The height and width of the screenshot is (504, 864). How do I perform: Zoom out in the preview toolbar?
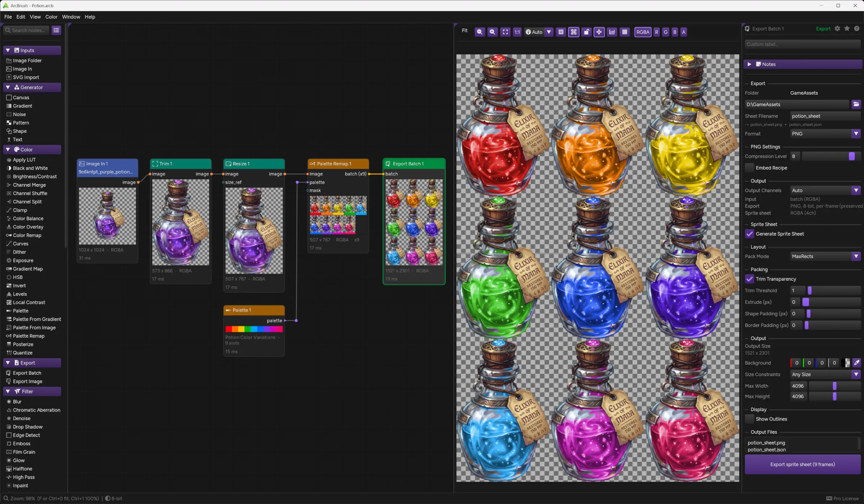[480, 32]
